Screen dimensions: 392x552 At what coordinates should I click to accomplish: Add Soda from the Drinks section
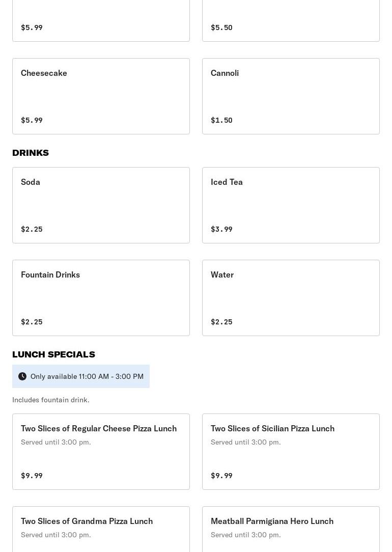tap(101, 205)
